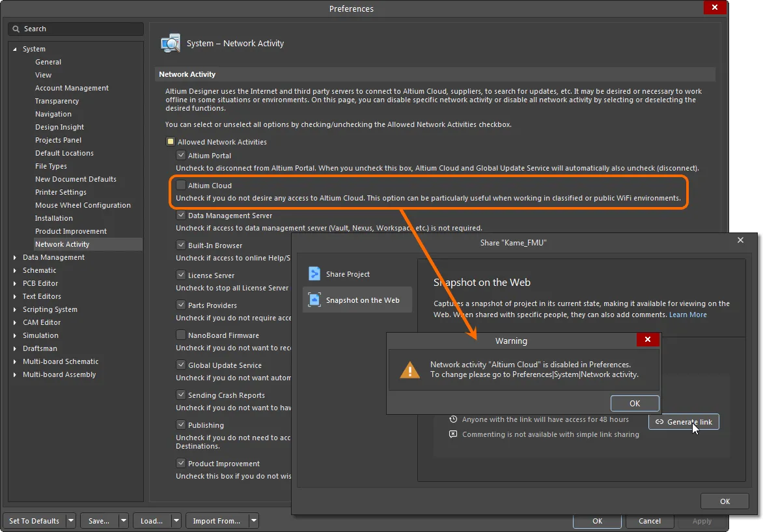Select the Snapshot on the Web tab
This screenshot has height=532, width=763.
[357, 300]
